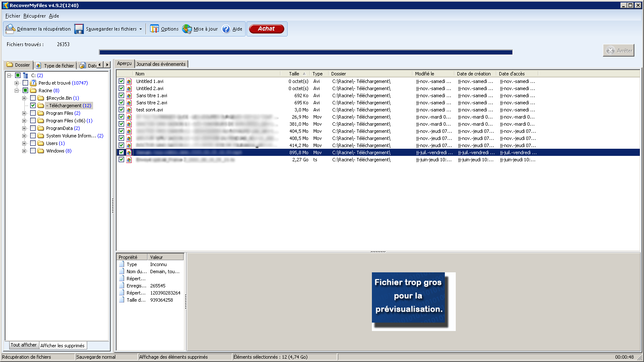This screenshot has width=644, height=362.
Task: Click the file icon of the 381,0 Mo Mov file
Action: tap(129, 124)
